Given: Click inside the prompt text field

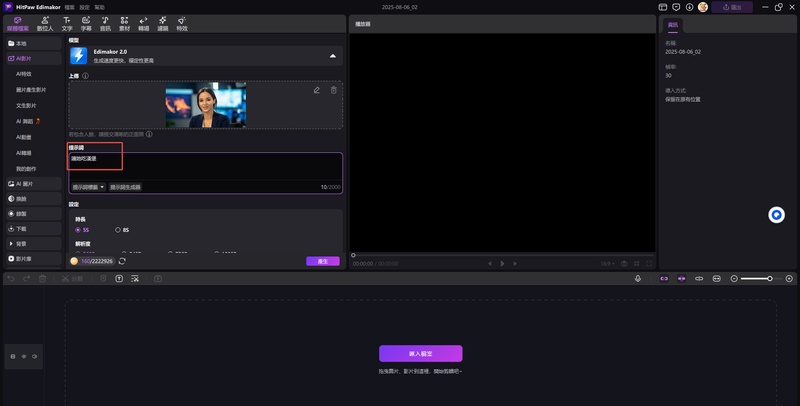Looking at the screenshot, I should pyautogui.click(x=206, y=166).
